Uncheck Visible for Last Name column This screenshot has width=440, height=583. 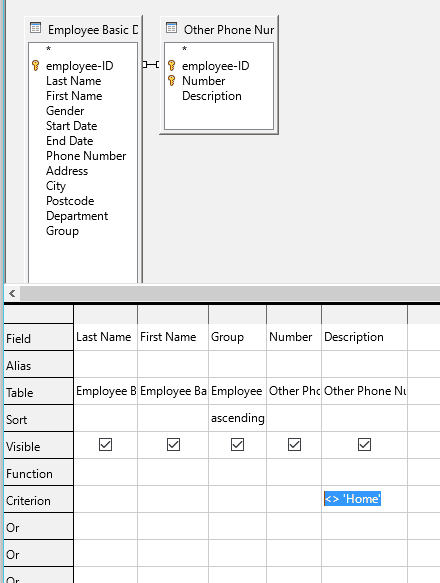click(x=106, y=445)
